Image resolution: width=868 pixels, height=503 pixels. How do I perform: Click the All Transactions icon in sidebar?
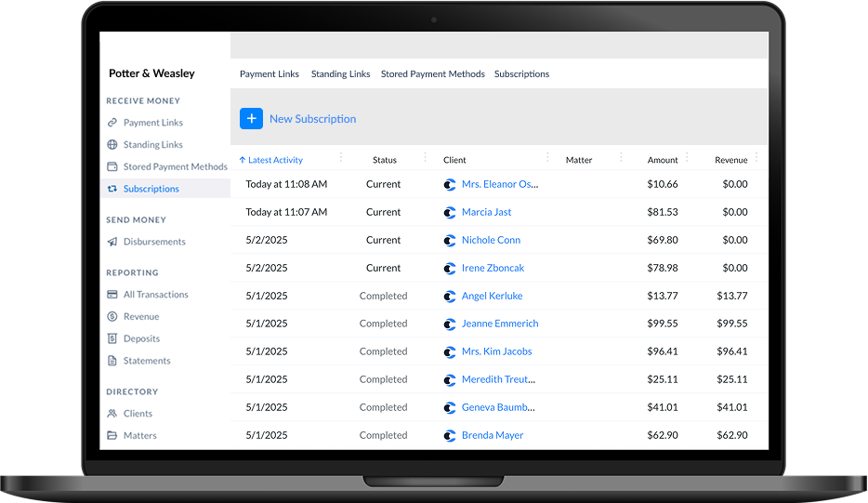112,295
